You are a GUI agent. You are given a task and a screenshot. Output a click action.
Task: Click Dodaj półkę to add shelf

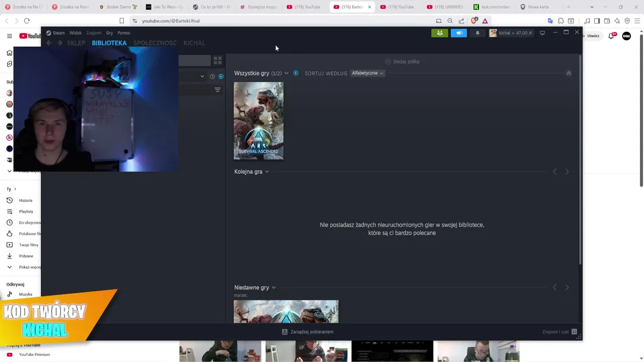pos(402,61)
